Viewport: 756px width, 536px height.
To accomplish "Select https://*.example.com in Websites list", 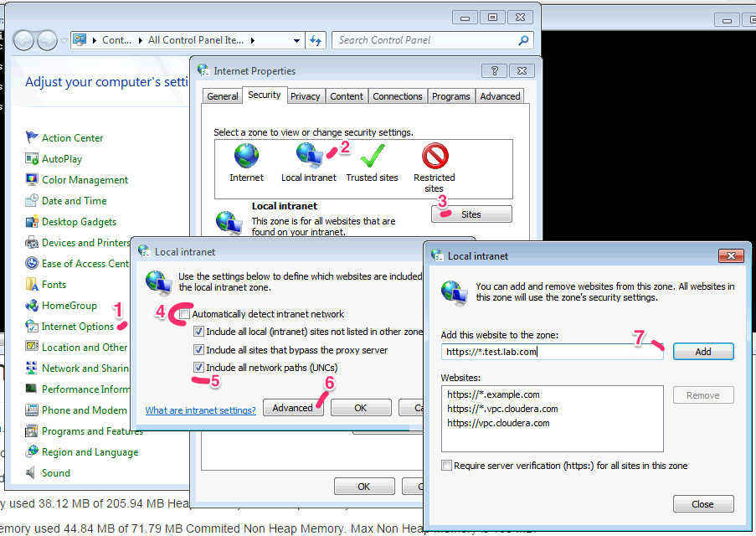I will tap(493, 394).
